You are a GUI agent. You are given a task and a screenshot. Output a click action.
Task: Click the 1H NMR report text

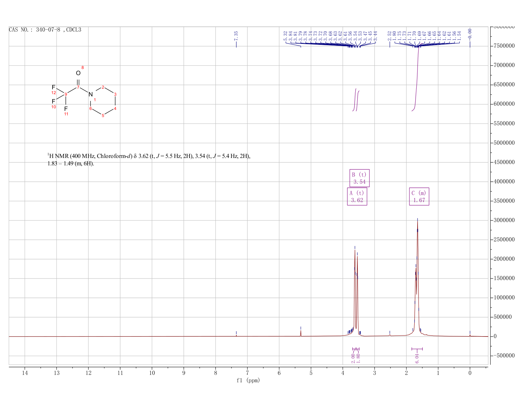click(149, 160)
